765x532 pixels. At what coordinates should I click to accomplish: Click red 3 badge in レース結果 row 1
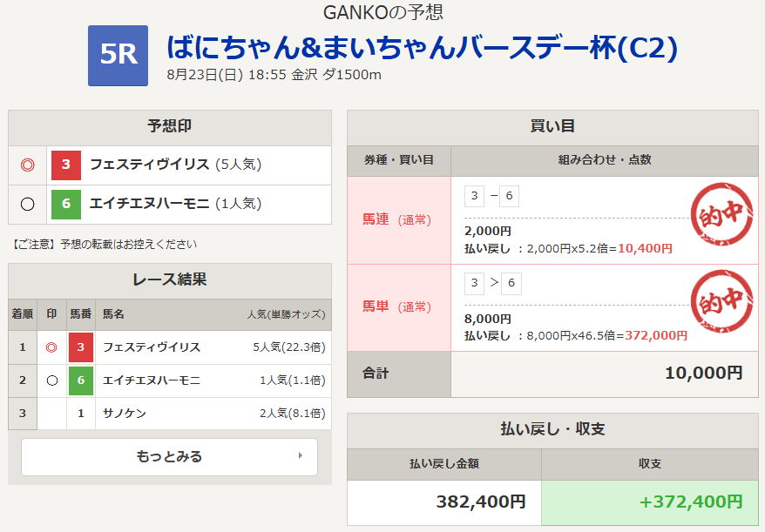[81, 347]
